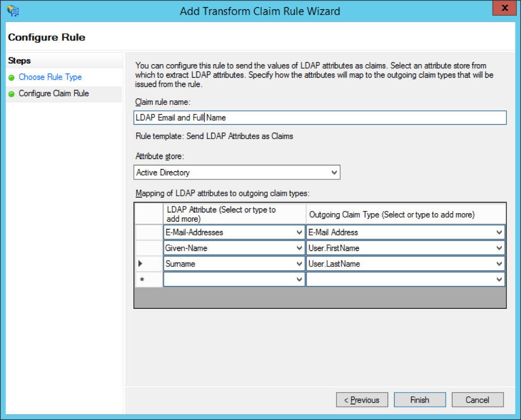The width and height of the screenshot is (521, 420).
Task: Click the new row asterisk header
Action: tap(141, 279)
